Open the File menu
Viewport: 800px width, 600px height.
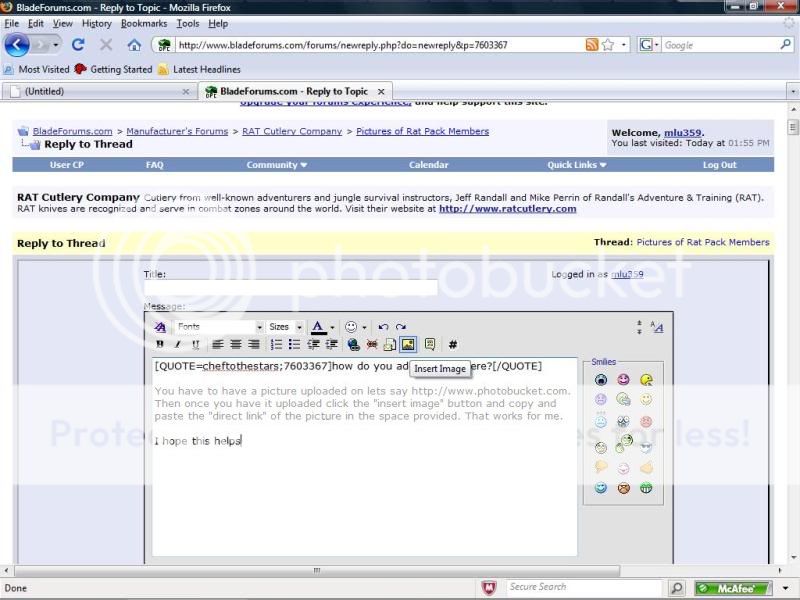click(11, 23)
